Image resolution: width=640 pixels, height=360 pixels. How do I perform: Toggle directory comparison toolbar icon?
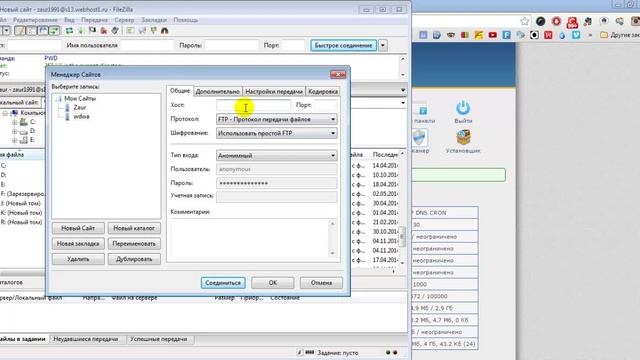(142, 31)
